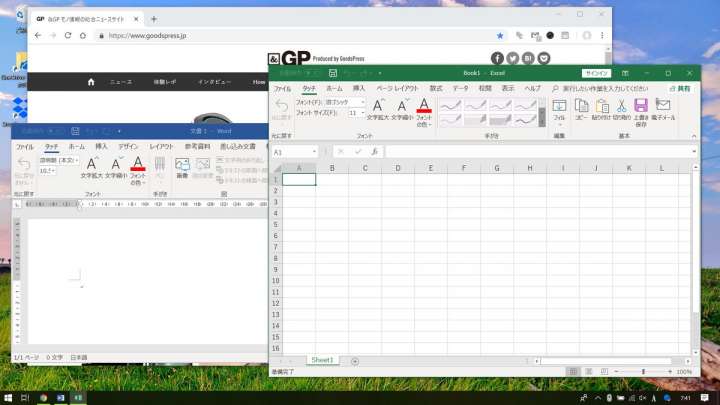
Task: Open the Windows Start menu
Action: point(8,398)
